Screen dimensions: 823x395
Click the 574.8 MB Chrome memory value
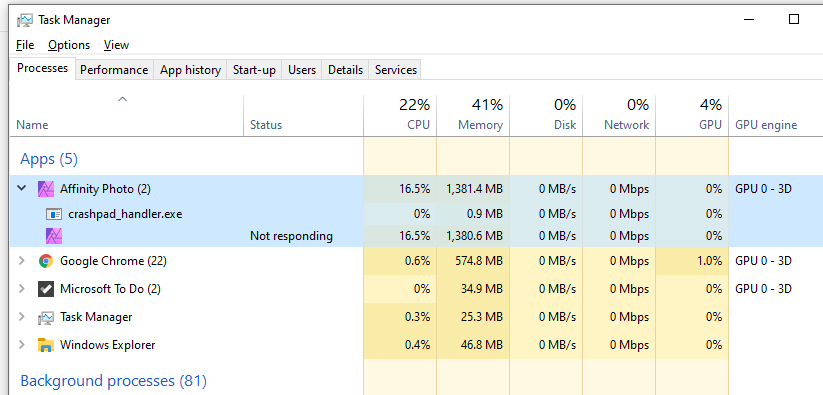coord(480,261)
